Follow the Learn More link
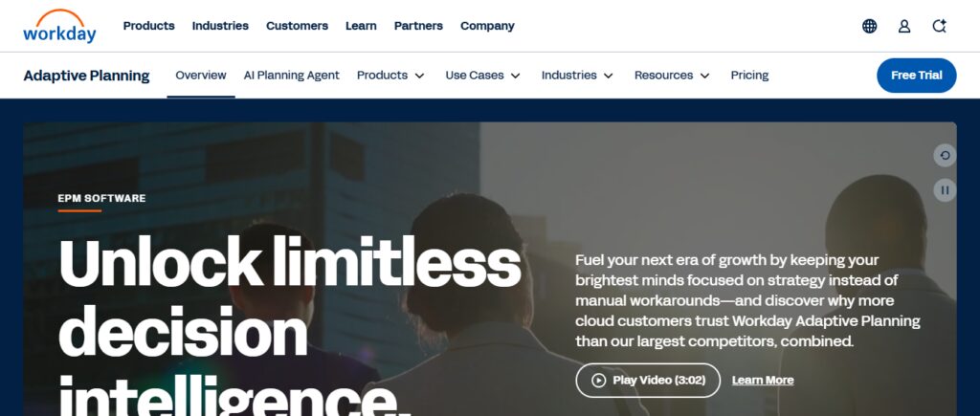 coord(763,381)
